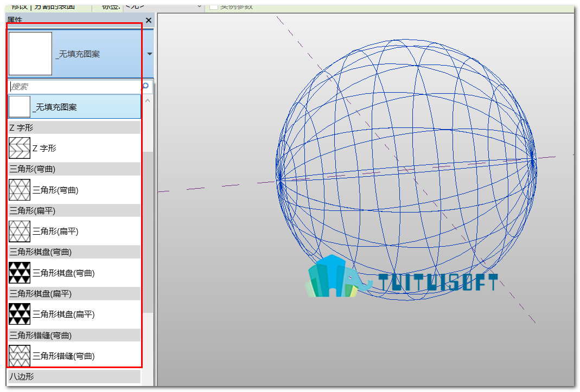Select 三角形错缝(弯曲) pattern icon
Viewport: 580px width, 392px height.
pyautogui.click(x=19, y=356)
